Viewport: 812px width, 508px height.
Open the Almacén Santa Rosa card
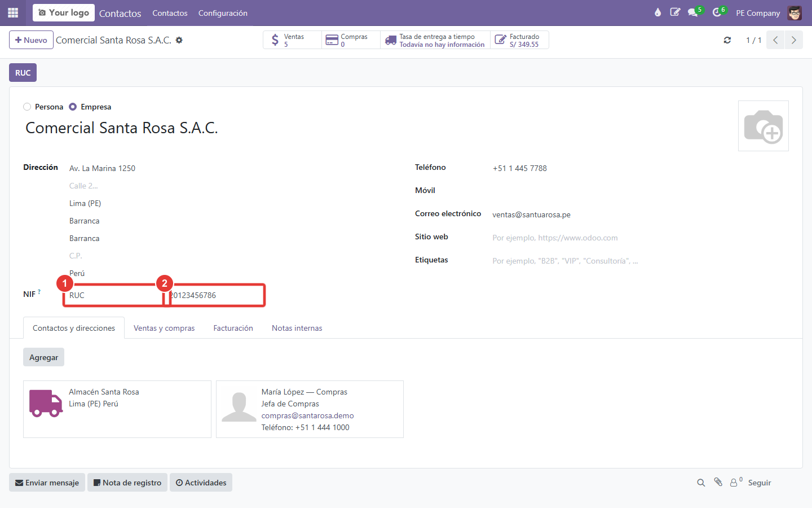[x=117, y=409]
